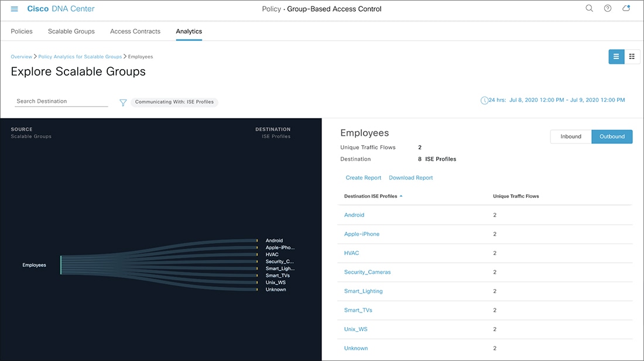Open the Security_Cameras profile link
644x361 pixels.
point(368,272)
